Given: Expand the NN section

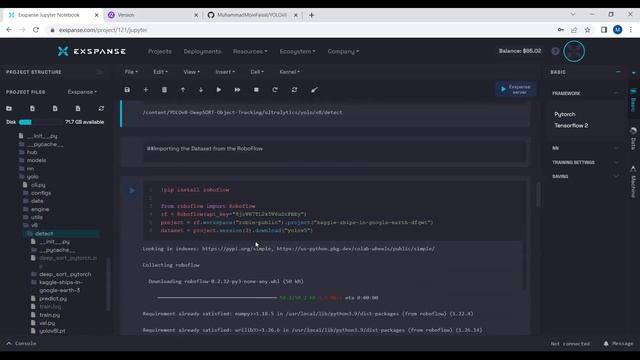Looking at the screenshot, I should 616,148.
